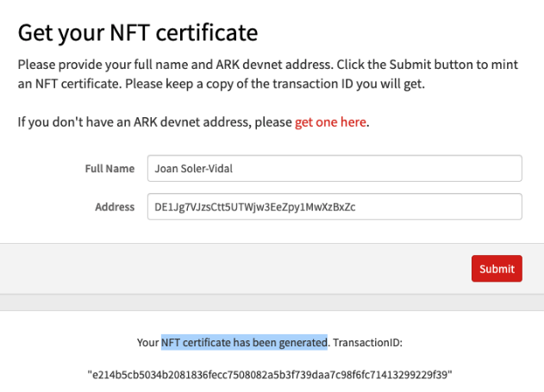Screen dimensions: 544x392
Task: Click the "Full Name" field label
Action: [x=109, y=169]
